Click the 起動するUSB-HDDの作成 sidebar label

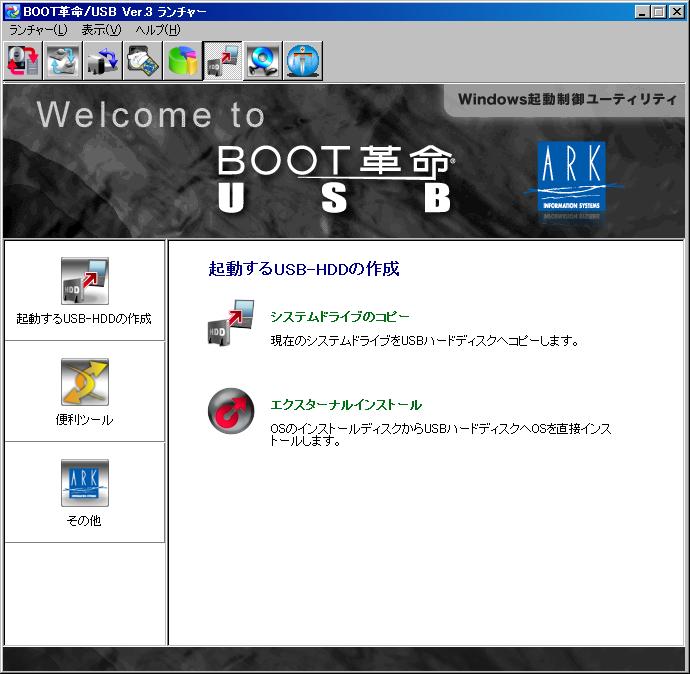84,319
